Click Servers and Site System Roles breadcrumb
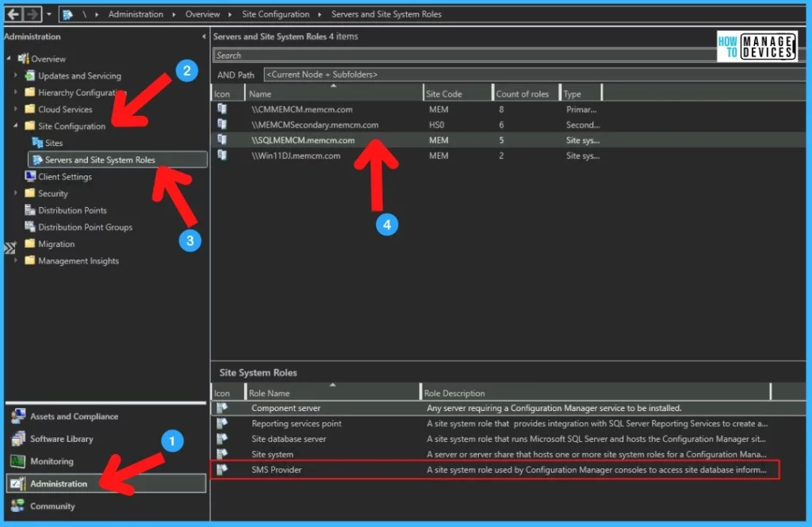 click(x=386, y=14)
